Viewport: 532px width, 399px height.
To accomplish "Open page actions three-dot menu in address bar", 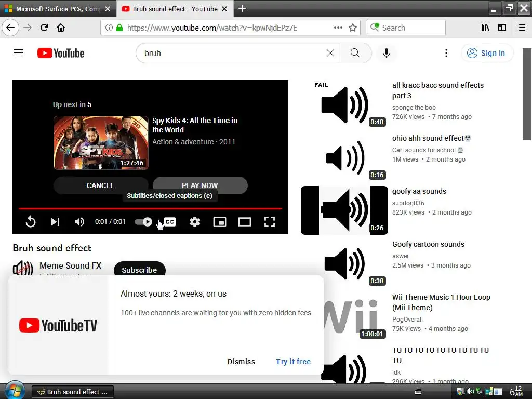I will click(x=338, y=28).
